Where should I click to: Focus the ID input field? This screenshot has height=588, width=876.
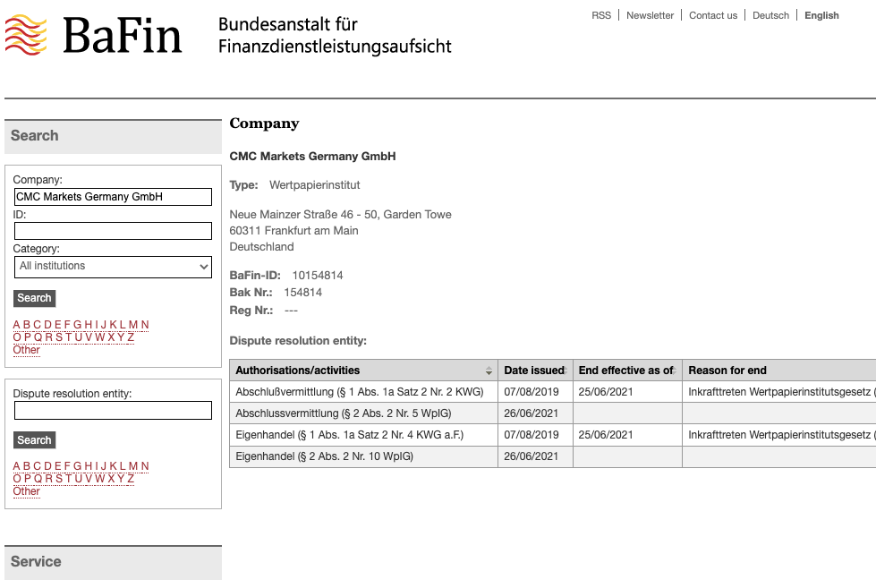click(113, 231)
